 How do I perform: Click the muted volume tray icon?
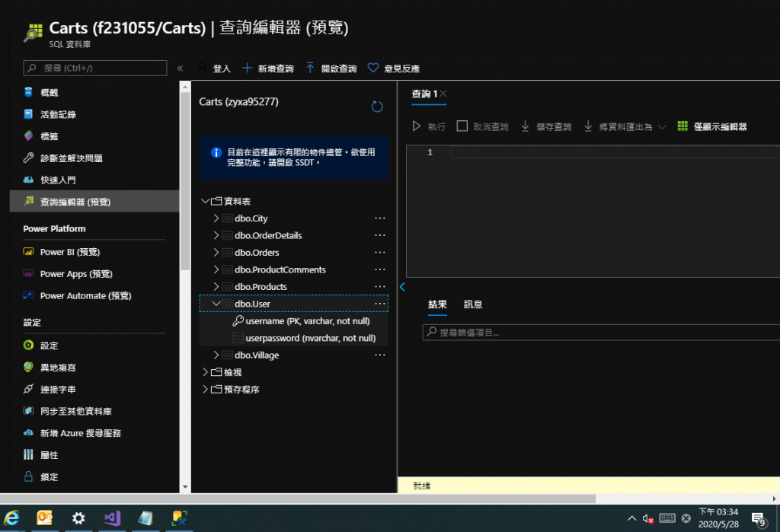(x=647, y=518)
